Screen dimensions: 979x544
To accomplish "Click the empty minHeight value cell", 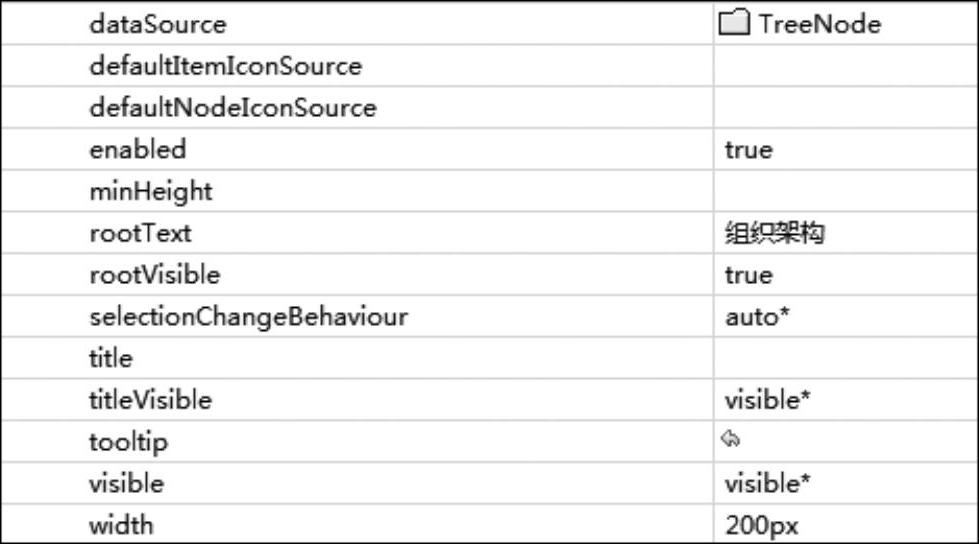I will (x=845, y=191).
